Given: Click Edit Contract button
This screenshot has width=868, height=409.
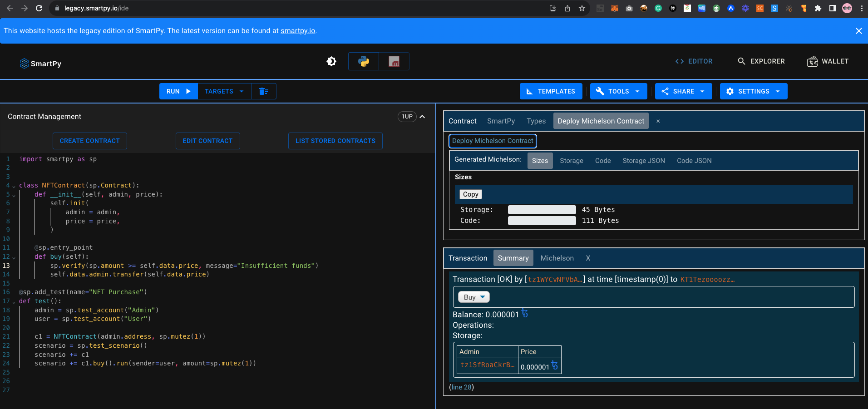Looking at the screenshot, I should tap(207, 141).
